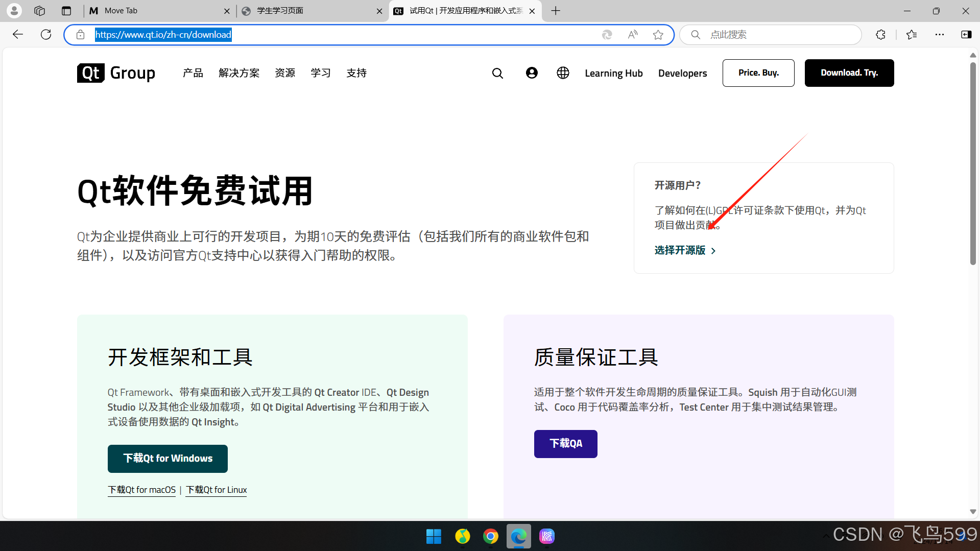The image size is (980, 551).
Task: Open the 支持 menu
Action: click(x=356, y=73)
